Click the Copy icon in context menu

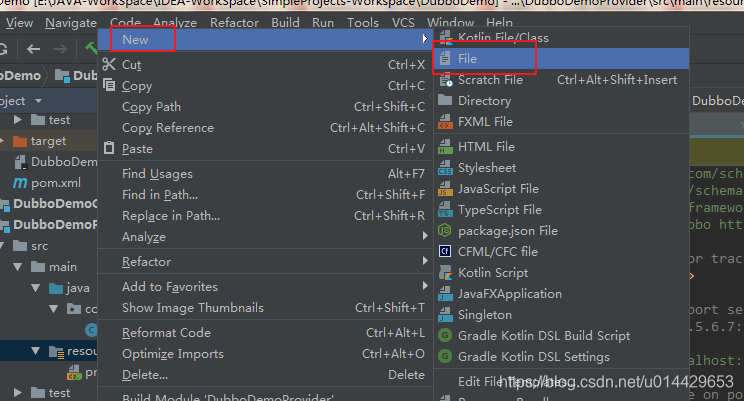[x=109, y=85]
